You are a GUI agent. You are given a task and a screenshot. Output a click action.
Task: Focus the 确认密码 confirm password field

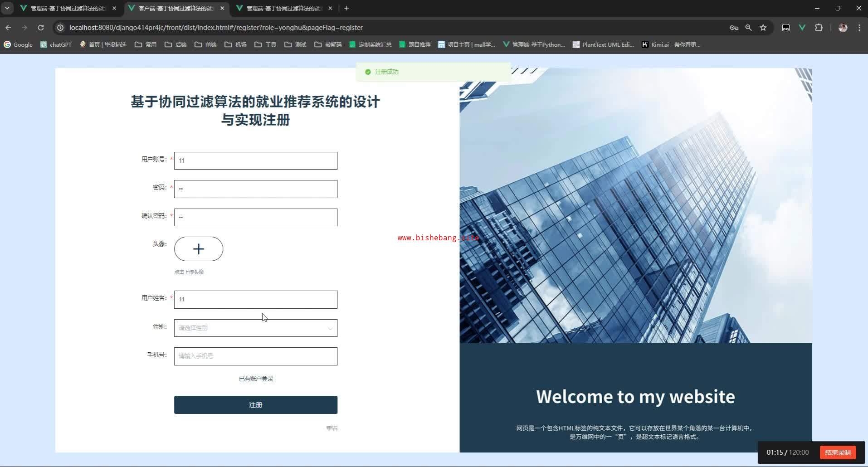256,217
